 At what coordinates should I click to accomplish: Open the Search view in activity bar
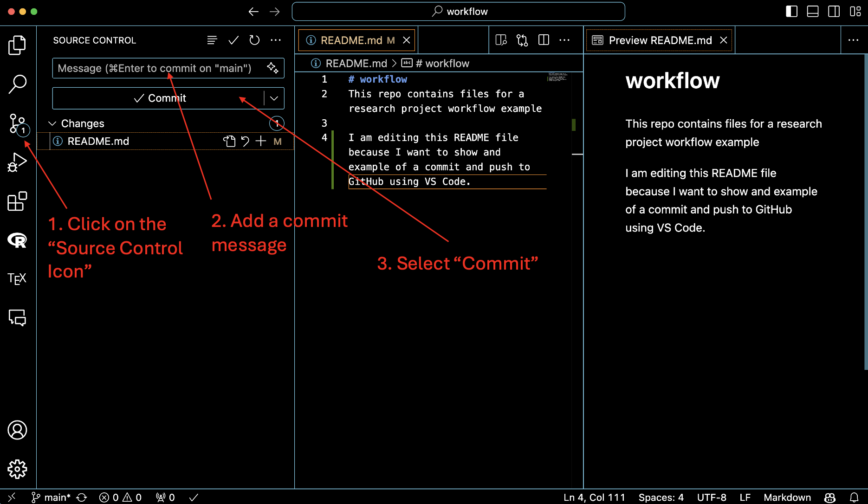(x=17, y=84)
